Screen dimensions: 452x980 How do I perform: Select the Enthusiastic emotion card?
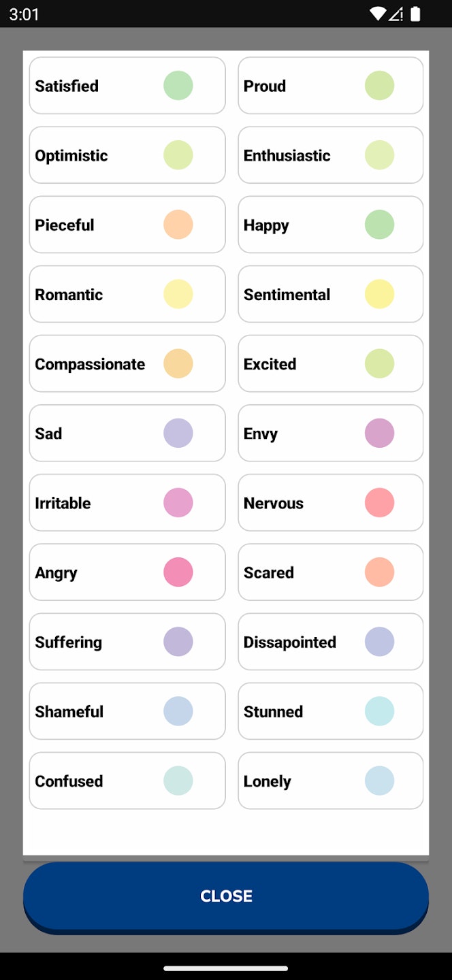point(331,155)
